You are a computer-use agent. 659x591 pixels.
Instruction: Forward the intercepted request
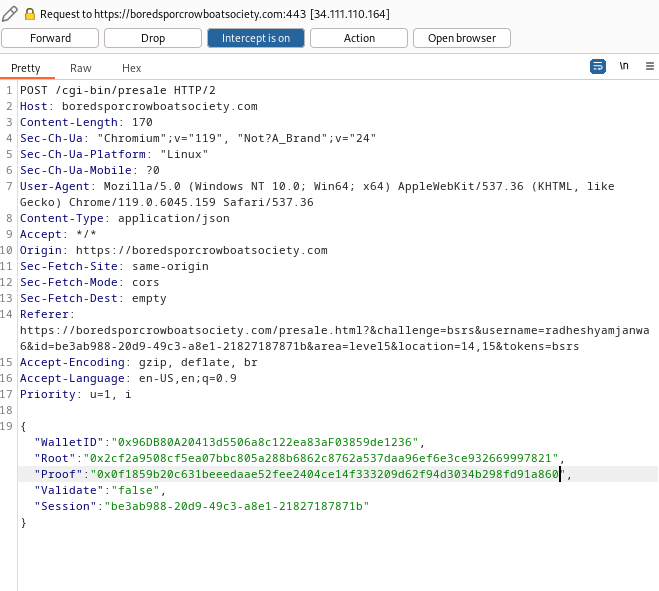point(51,38)
